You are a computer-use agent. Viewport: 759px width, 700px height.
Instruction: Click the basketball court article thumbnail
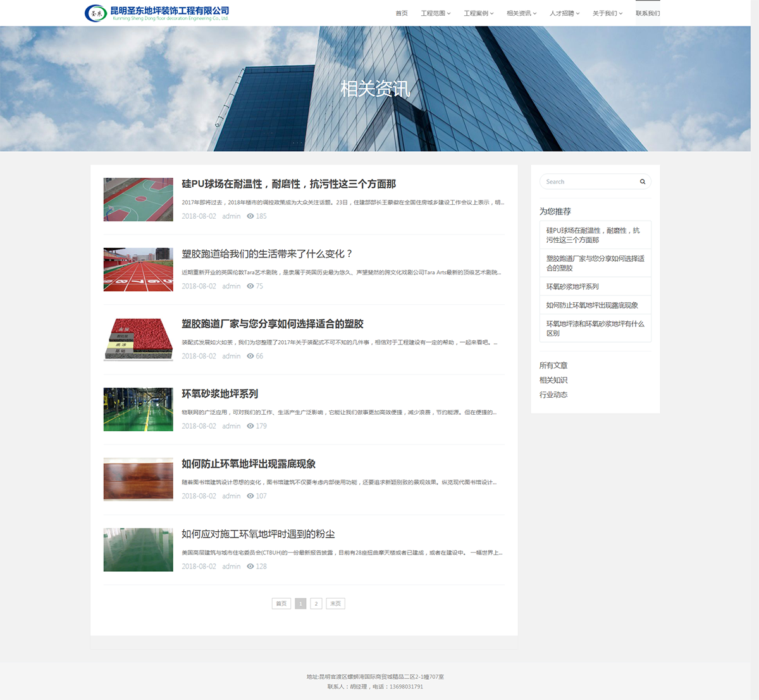pyautogui.click(x=138, y=199)
